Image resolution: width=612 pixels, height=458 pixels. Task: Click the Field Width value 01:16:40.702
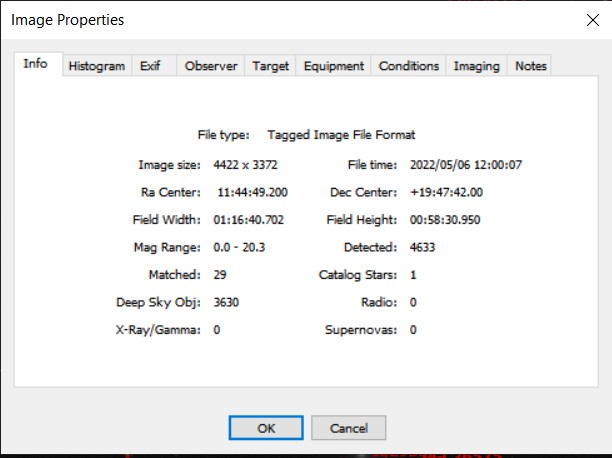pyautogui.click(x=248, y=219)
